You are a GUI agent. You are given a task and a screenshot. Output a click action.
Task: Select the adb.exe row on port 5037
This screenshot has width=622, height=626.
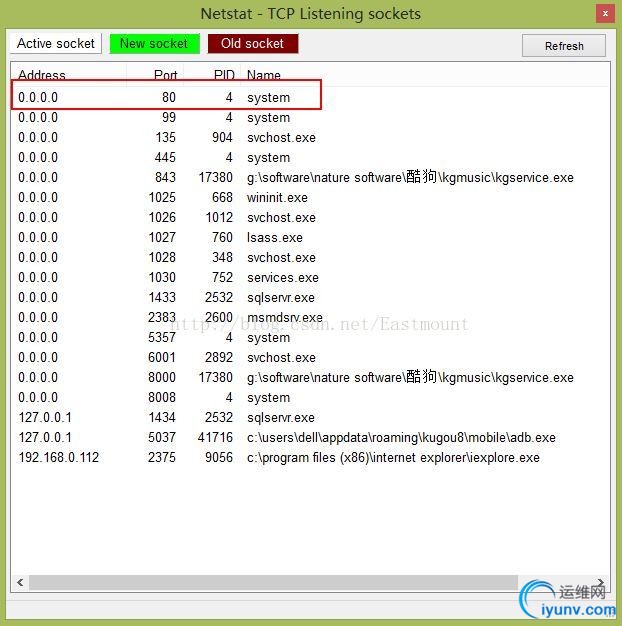click(310, 437)
